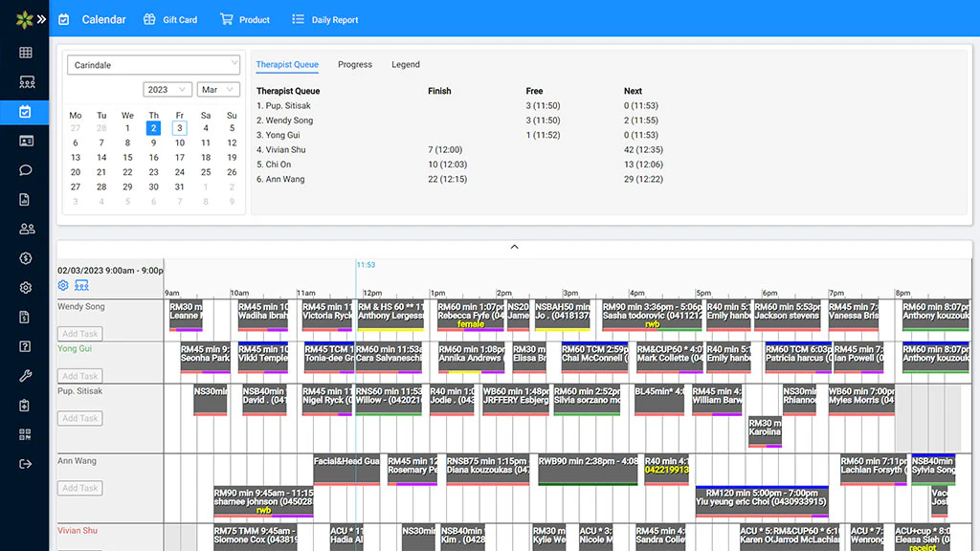Click the logout icon at the sidebar bottom

[25, 464]
